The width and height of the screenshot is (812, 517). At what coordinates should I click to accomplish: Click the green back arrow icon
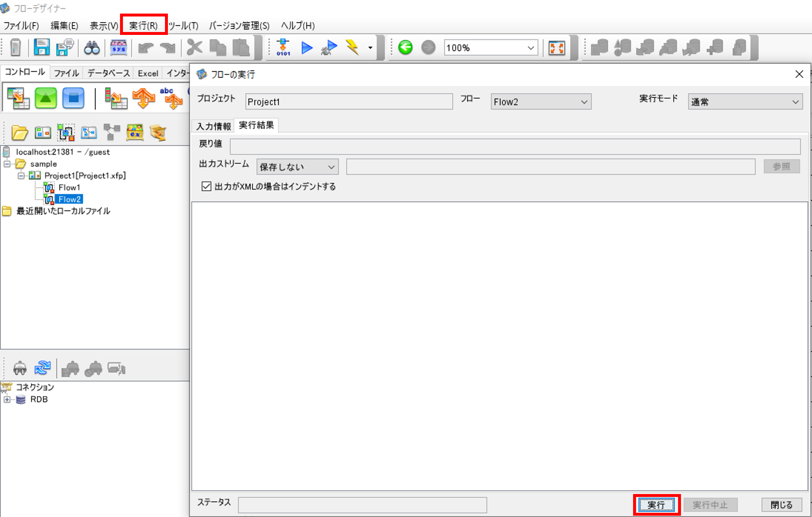[405, 47]
